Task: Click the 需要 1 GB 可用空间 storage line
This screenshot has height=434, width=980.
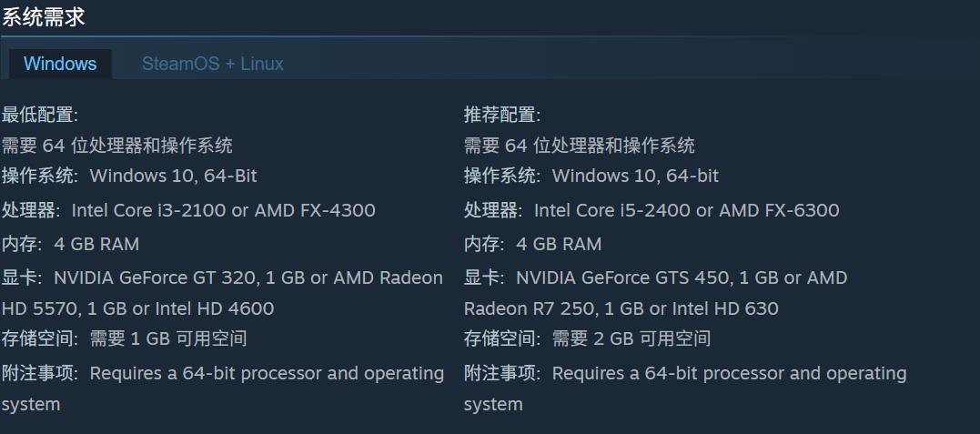Action: click(x=125, y=338)
